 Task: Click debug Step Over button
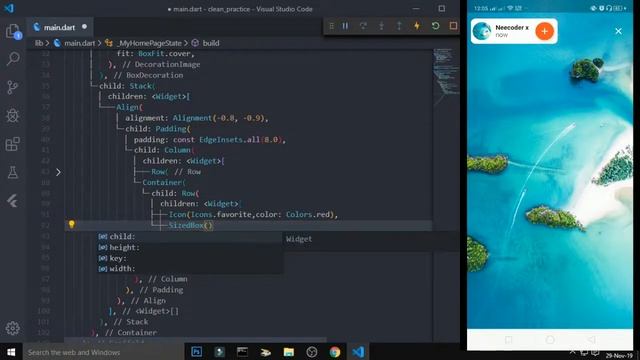[363, 26]
